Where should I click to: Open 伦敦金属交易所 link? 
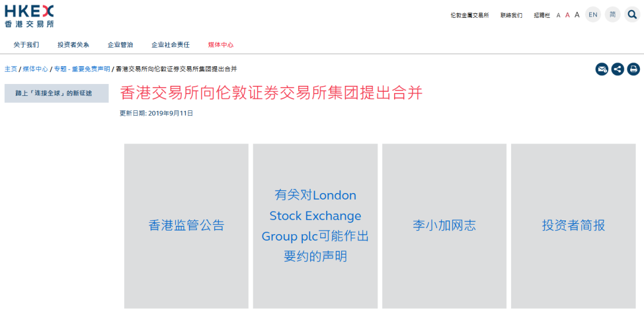[x=469, y=15]
